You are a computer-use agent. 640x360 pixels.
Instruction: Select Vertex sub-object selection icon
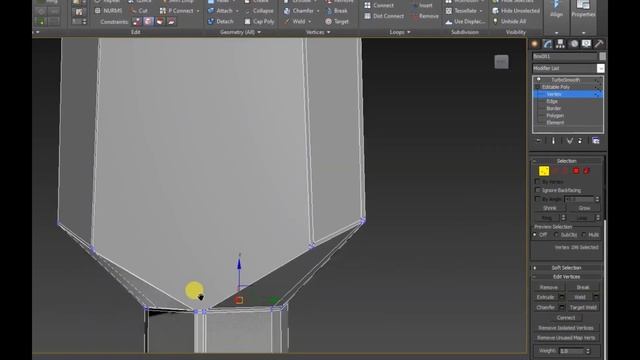[x=544, y=171]
